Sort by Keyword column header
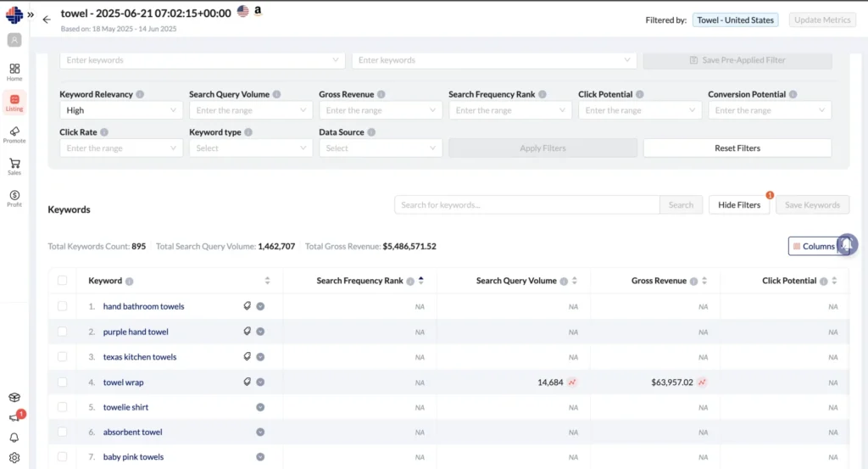Image resolution: width=868 pixels, height=469 pixels. 267,281
